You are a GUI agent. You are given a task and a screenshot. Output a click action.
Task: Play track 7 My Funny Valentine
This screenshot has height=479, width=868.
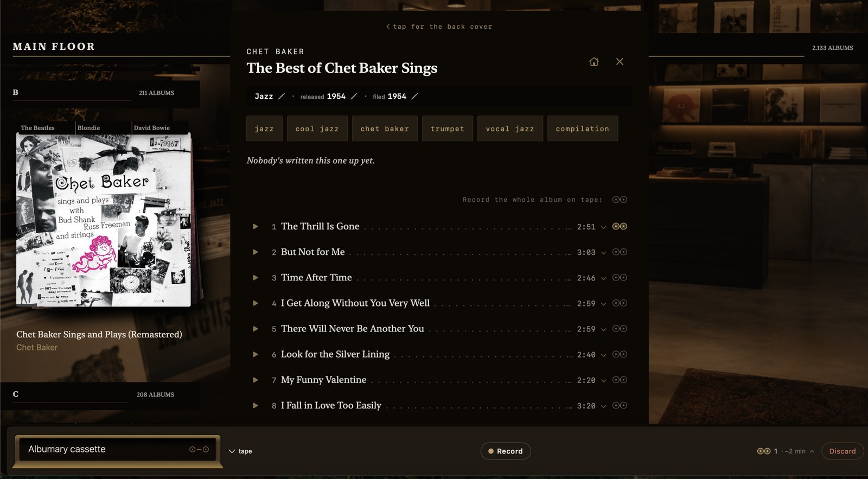[256, 380]
